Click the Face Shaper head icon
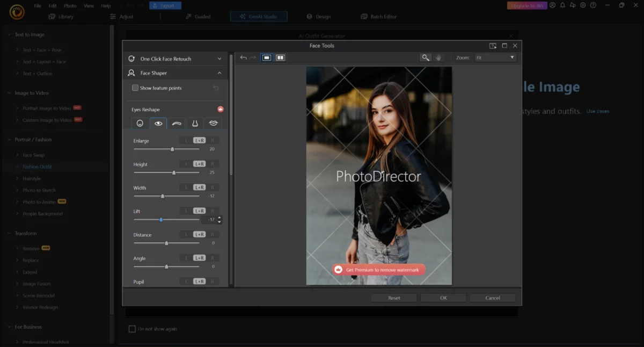This screenshot has height=347, width=644. pos(131,73)
